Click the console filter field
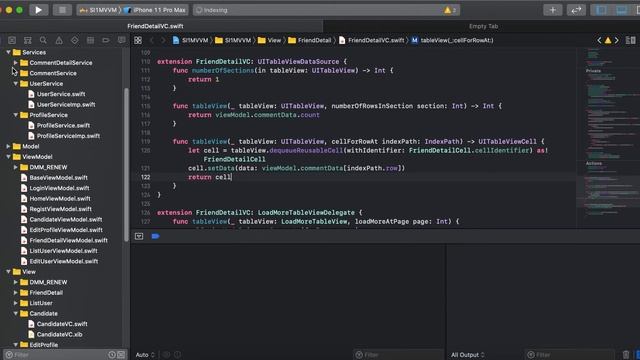Viewport: 640px width, 360px height. pyautogui.click(x=569, y=355)
